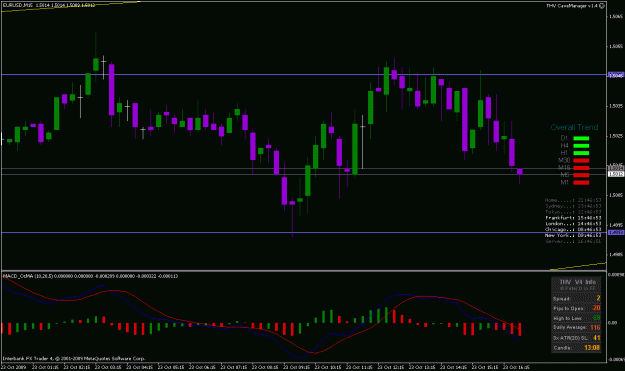Screen dimensions: 625x371
Task: Click the Home session time row
Action: (x=573, y=200)
